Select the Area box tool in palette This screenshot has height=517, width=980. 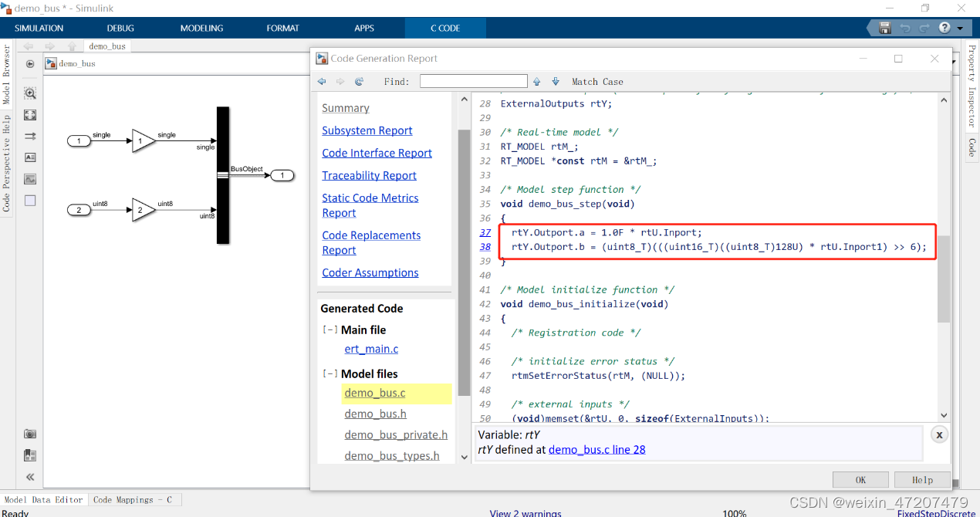coord(30,201)
